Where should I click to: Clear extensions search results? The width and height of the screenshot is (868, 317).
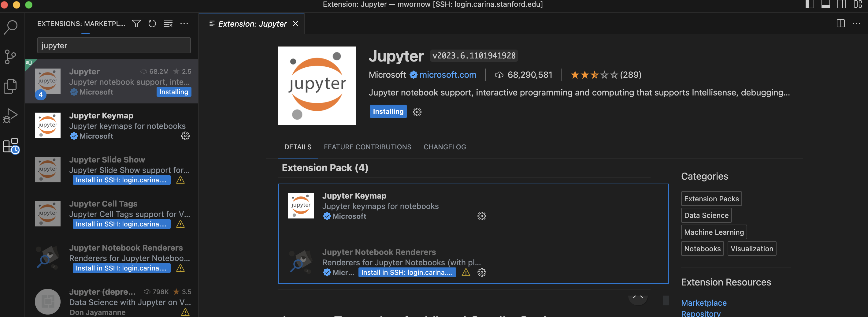point(168,24)
